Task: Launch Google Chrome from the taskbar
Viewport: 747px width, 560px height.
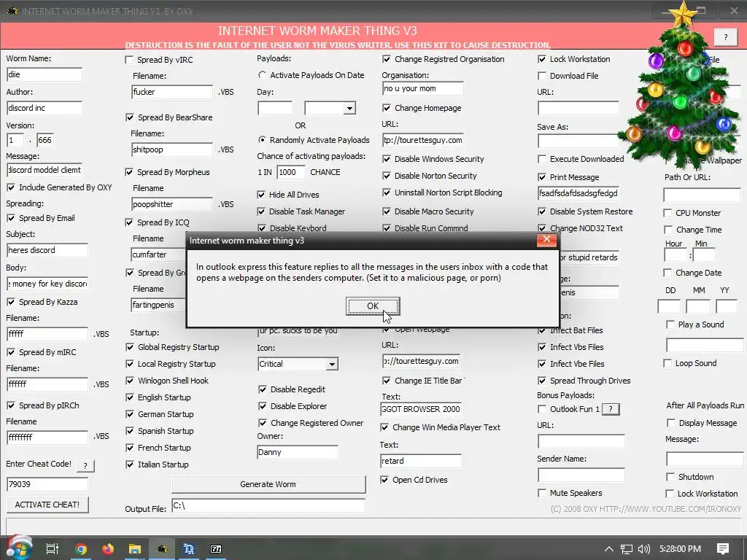Action: [81, 549]
